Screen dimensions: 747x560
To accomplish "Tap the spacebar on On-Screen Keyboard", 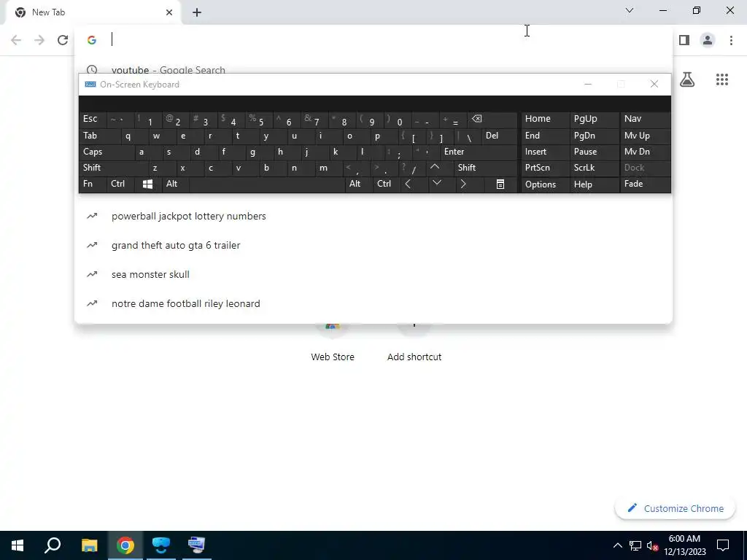I will (267, 184).
